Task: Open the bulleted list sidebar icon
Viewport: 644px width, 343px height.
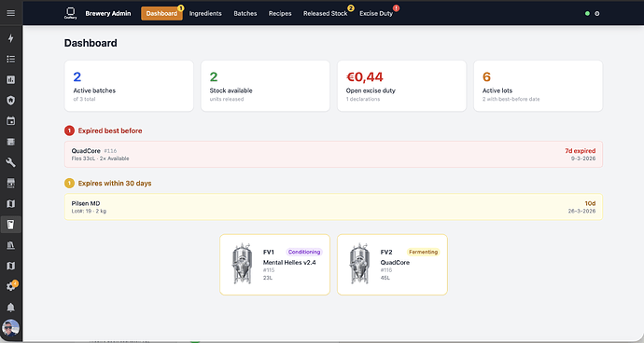Action: click(10, 59)
